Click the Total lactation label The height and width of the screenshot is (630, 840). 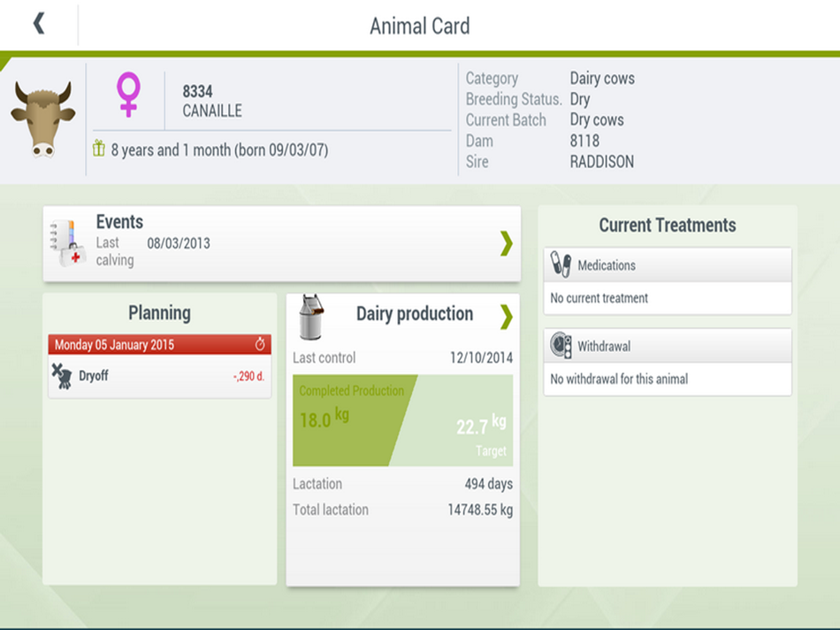coord(331,510)
